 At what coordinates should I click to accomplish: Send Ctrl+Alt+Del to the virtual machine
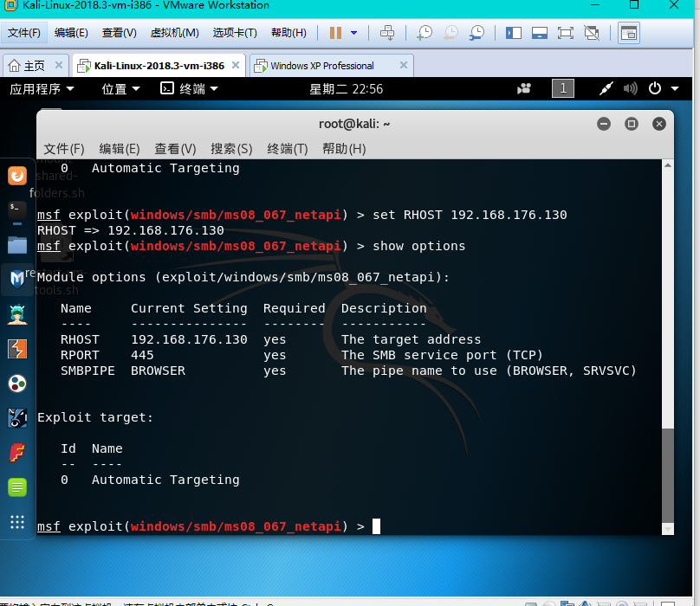[387, 33]
